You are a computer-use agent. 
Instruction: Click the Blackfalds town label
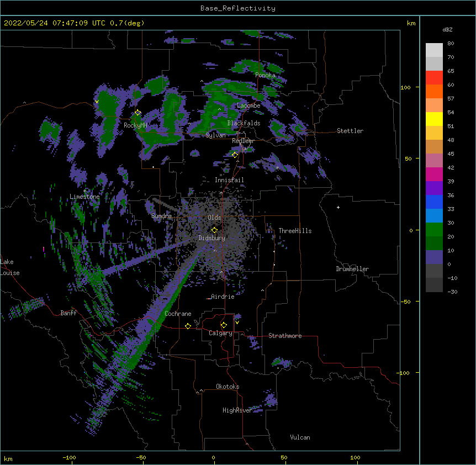click(x=244, y=123)
